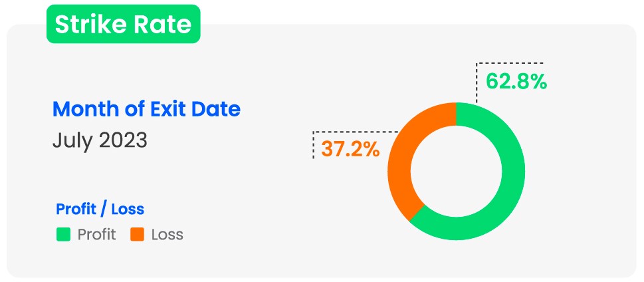This screenshot has width=644, height=282.
Task: Click the 62.8% profit percentage label
Action: click(516, 81)
